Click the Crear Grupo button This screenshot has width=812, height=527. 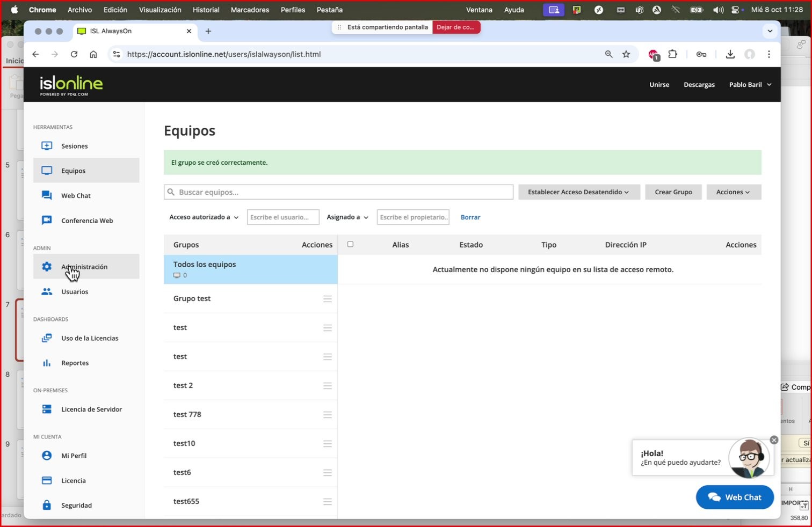pos(673,192)
